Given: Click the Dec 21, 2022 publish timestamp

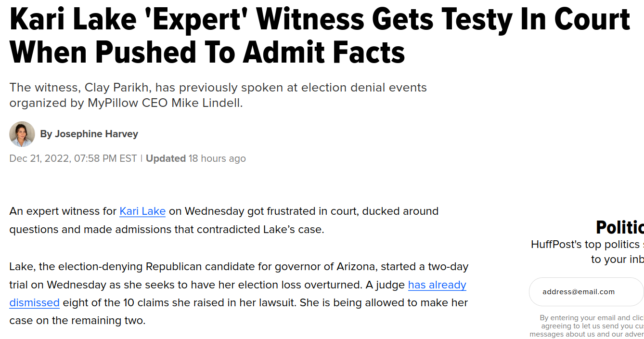Looking at the screenshot, I should 73,158.
